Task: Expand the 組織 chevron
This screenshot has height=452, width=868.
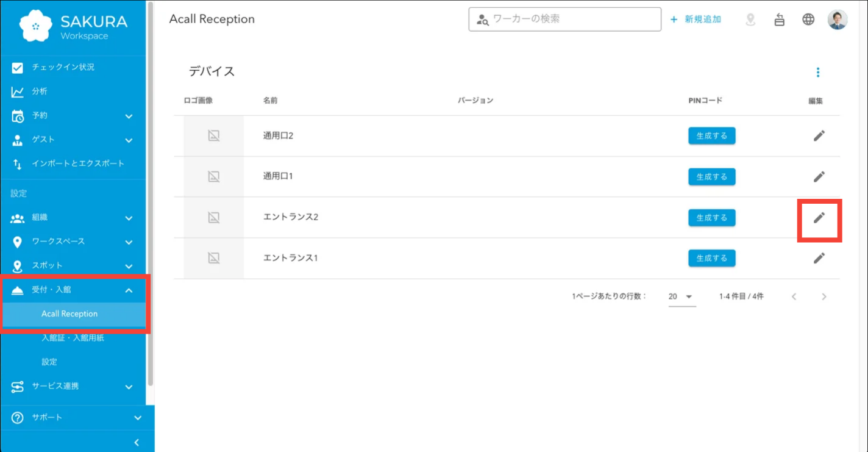Action: click(129, 218)
